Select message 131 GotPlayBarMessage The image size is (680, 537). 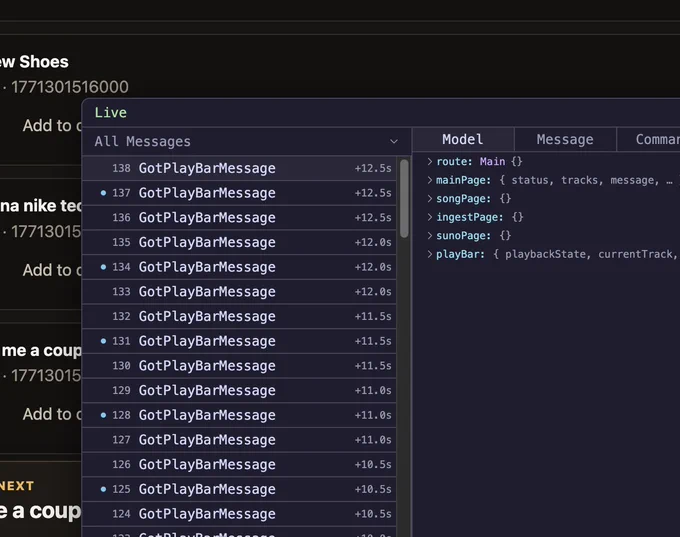click(239, 341)
